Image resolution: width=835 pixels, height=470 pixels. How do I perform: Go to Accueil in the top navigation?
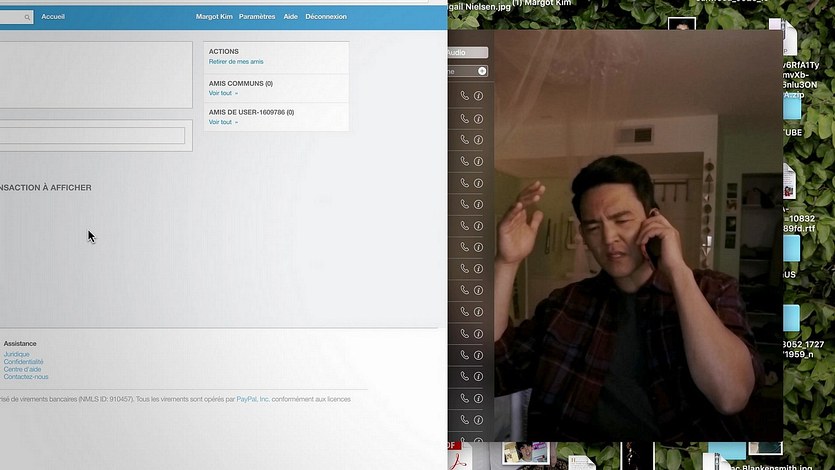pos(53,17)
